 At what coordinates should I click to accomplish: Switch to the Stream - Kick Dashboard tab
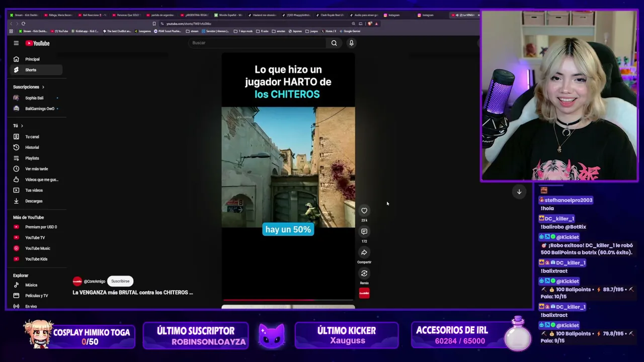(23, 15)
